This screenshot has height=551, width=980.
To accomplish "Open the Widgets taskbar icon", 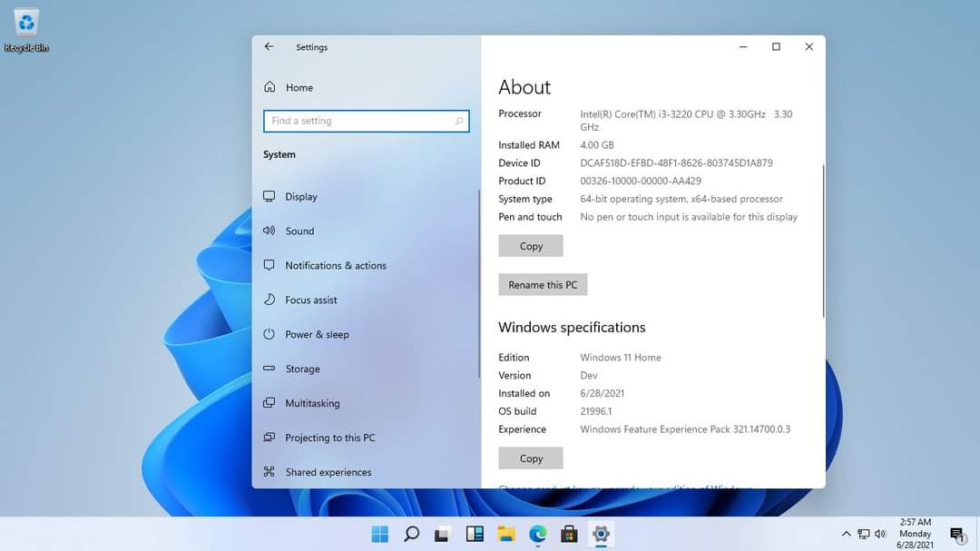I will point(475,534).
